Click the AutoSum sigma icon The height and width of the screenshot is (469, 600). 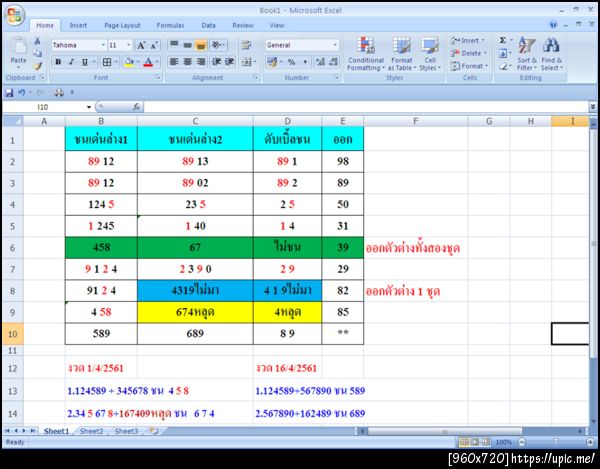[503, 40]
